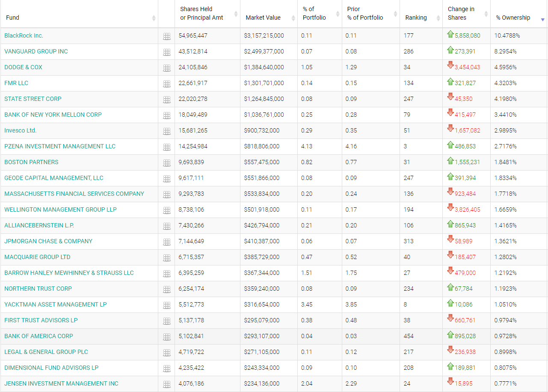
Task: Sort by Shares Held or Principal Amt
Action: pyautogui.click(x=207, y=14)
